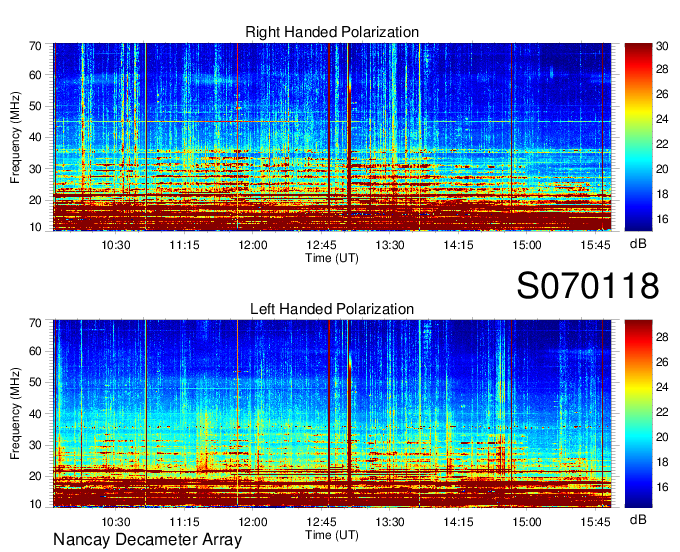Click the '10' frequency tick on top plot
The width and height of the screenshot is (680, 552).
click(x=35, y=227)
